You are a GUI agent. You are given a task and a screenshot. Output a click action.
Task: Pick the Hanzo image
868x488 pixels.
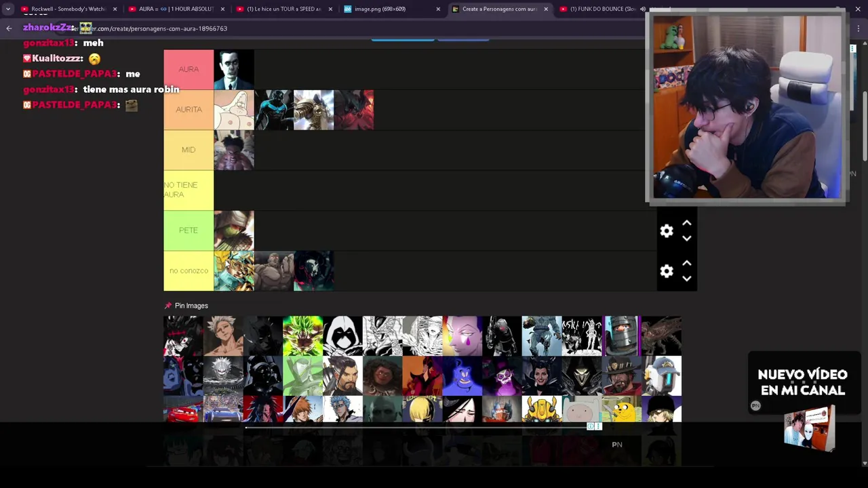[342, 375]
